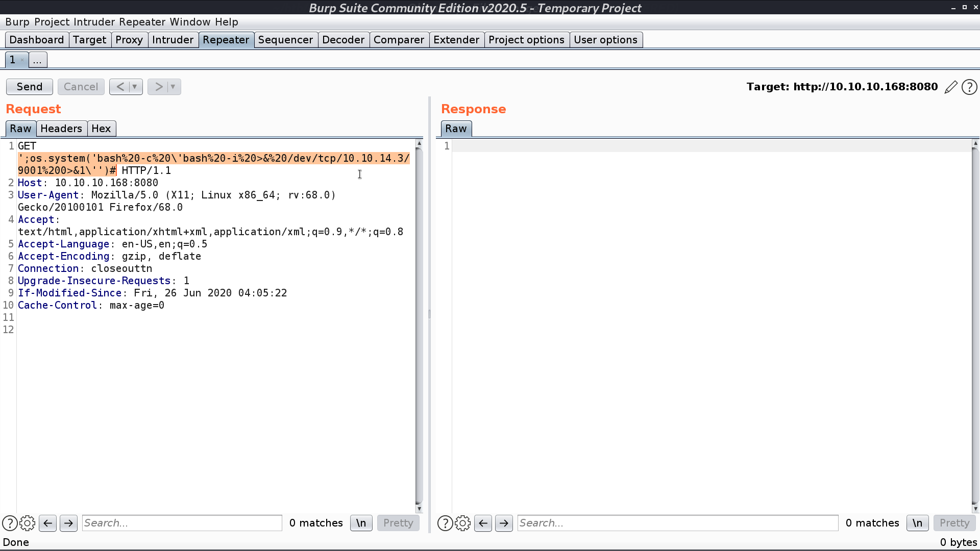Click the Accept-Language header line
This screenshot has width=980, height=551.
pos(112,244)
